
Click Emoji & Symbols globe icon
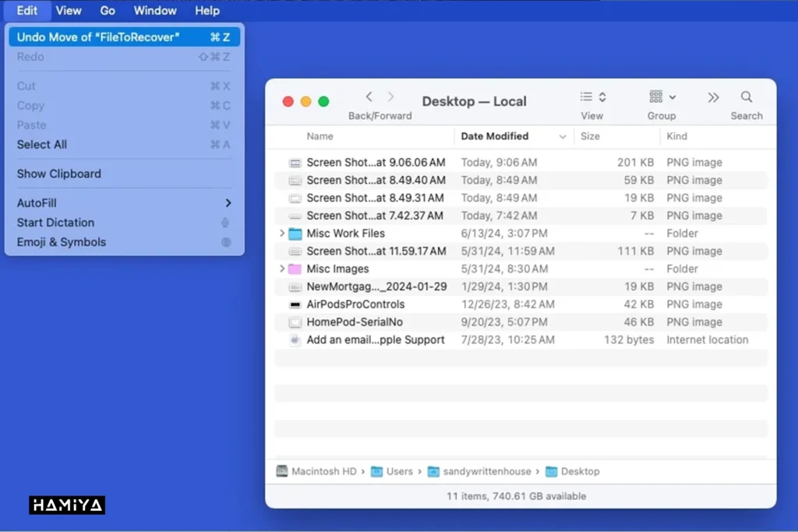pyautogui.click(x=226, y=242)
